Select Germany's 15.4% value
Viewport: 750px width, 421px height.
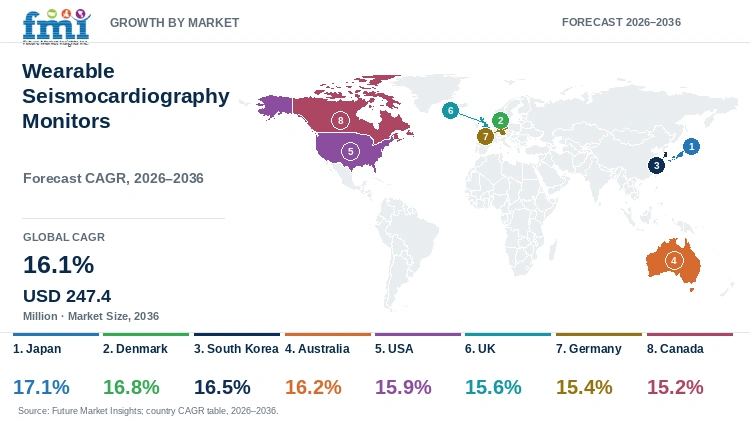584,387
